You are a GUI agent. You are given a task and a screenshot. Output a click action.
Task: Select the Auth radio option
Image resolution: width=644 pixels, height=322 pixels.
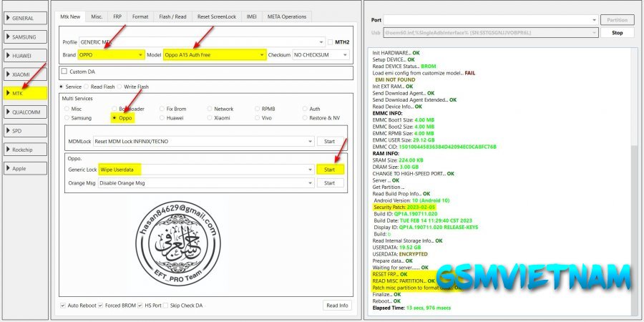click(305, 109)
